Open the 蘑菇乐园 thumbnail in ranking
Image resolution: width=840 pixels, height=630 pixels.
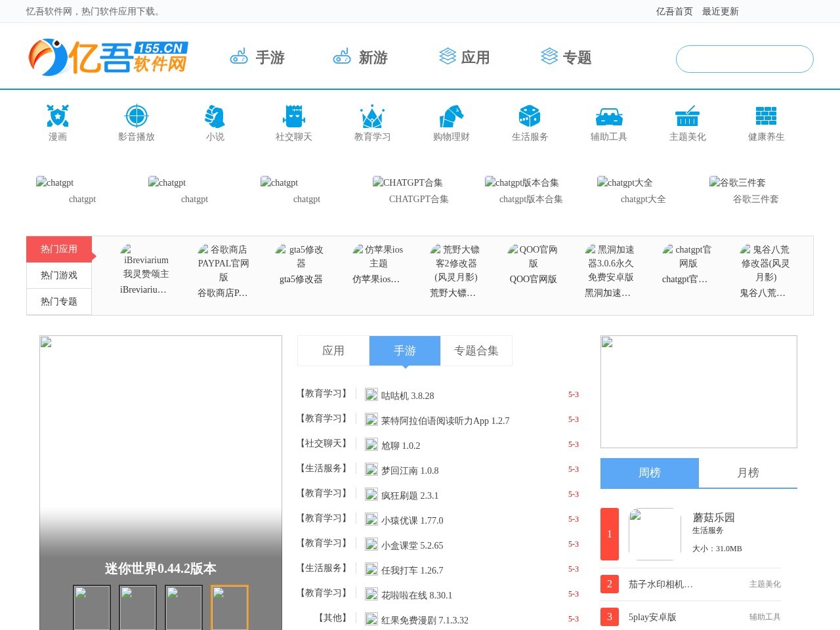(654, 534)
